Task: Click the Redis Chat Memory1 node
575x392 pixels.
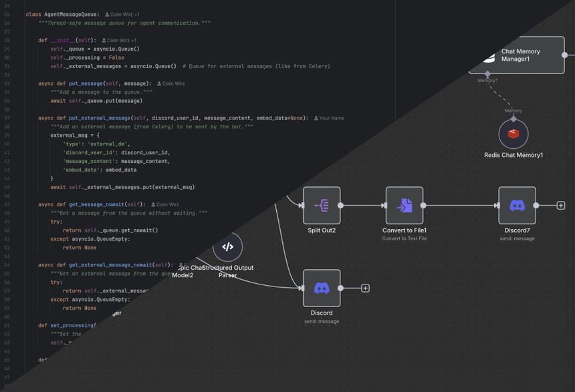Action: click(x=513, y=134)
